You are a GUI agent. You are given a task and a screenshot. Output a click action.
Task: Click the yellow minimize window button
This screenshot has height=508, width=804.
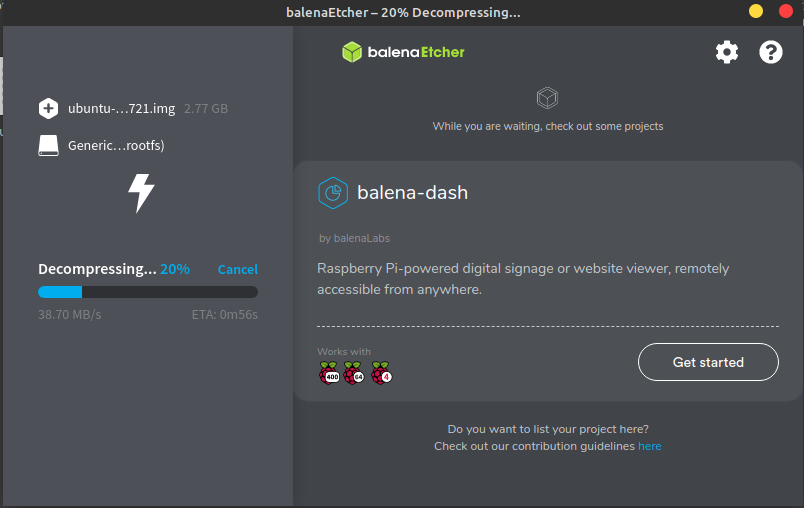[756, 11]
